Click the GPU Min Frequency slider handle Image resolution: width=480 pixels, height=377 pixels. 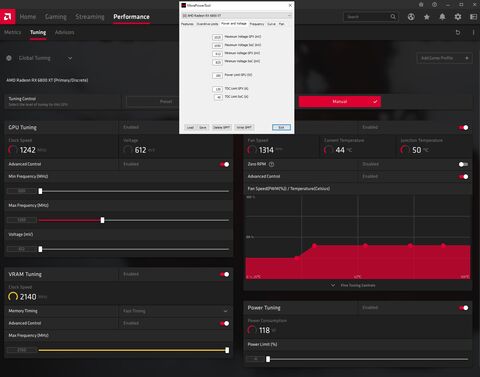click(40, 191)
